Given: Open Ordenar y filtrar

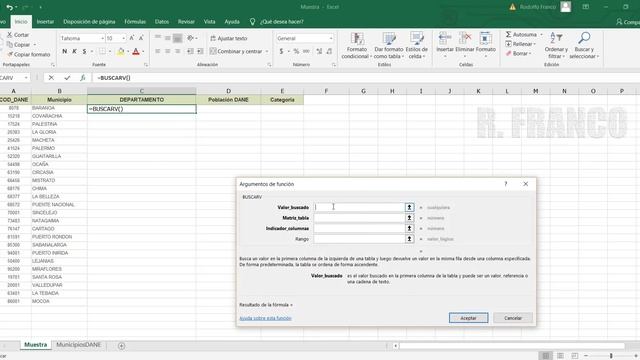Looking at the screenshot, I should (x=556, y=45).
